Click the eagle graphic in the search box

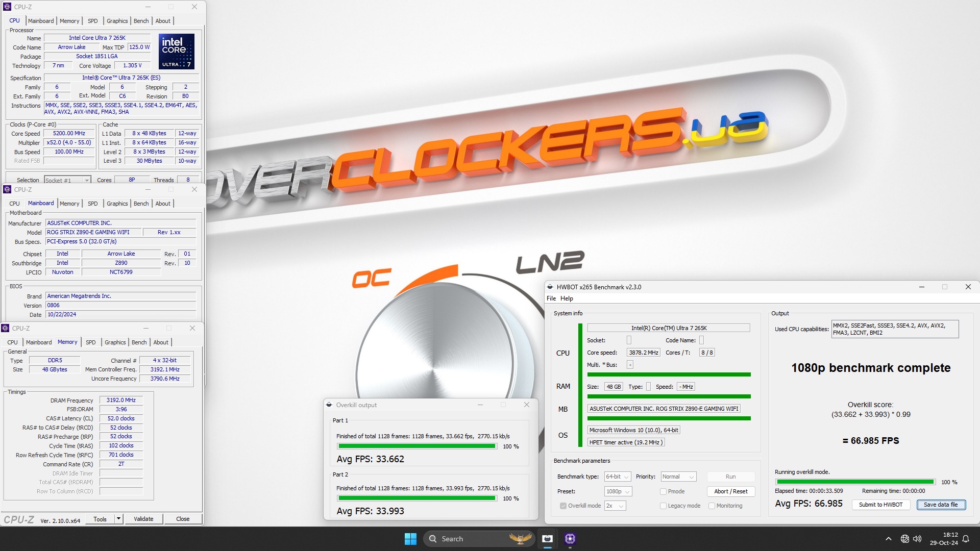coord(520,539)
